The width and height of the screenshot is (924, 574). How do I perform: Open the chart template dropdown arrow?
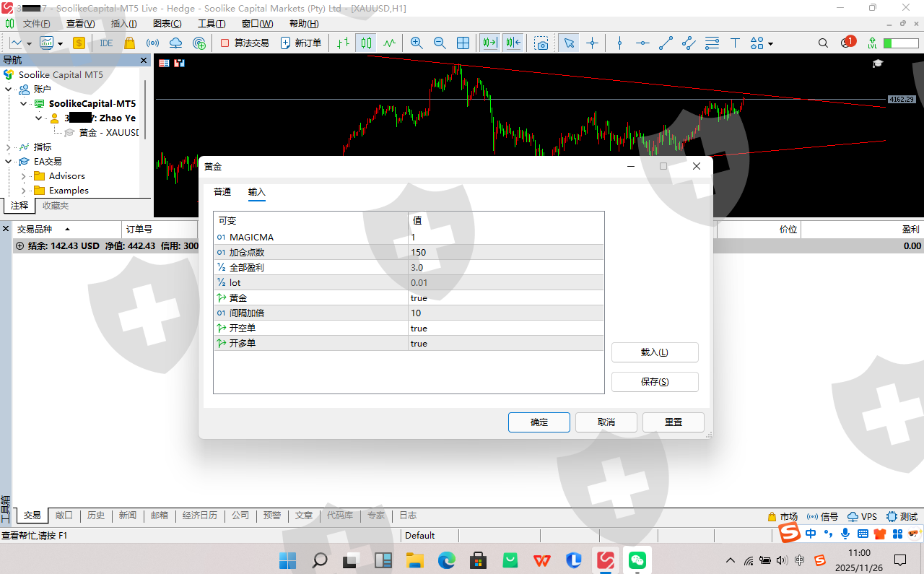pyautogui.click(x=61, y=43)
